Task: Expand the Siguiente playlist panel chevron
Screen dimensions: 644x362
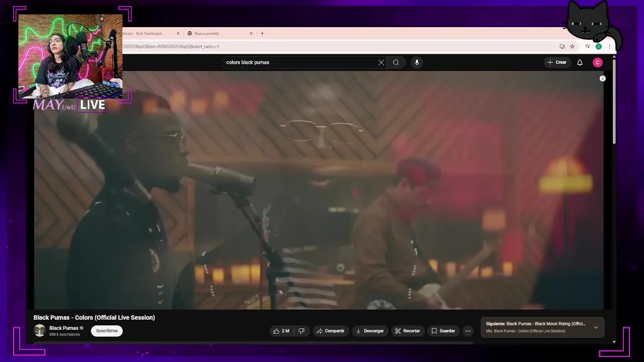Action: tap(596, 327)
